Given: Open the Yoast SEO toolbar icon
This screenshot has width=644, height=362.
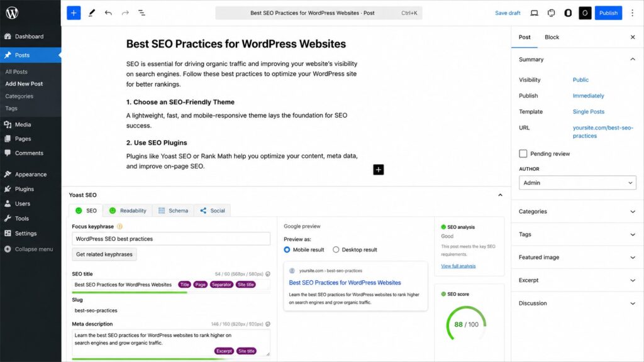Looking at the screenshot, I should [585, 13].
